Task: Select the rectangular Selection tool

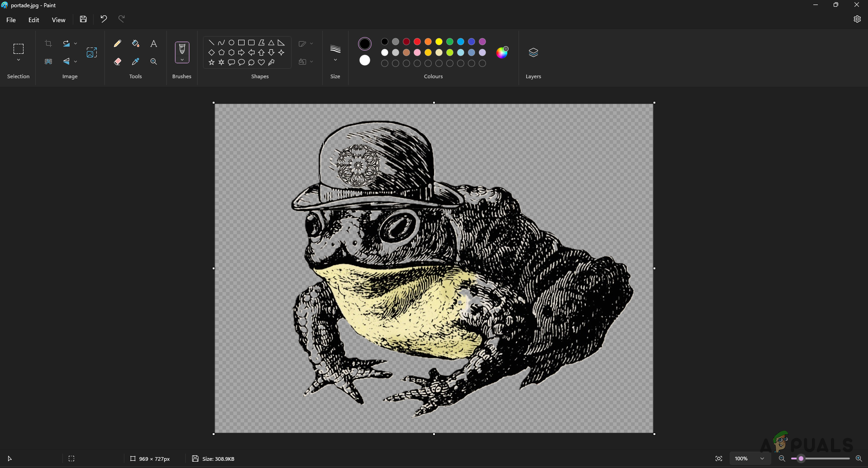Action: click(19, 48)
